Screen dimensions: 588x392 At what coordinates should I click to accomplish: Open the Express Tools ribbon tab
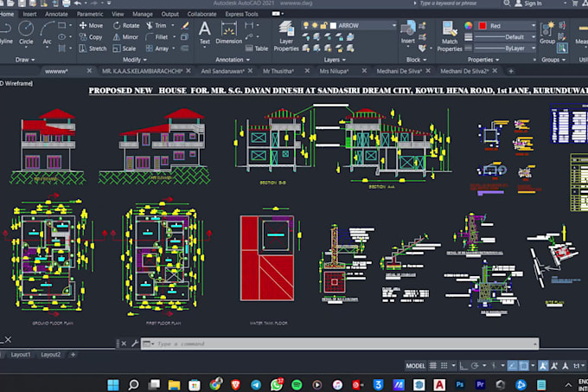coord(241,14)
